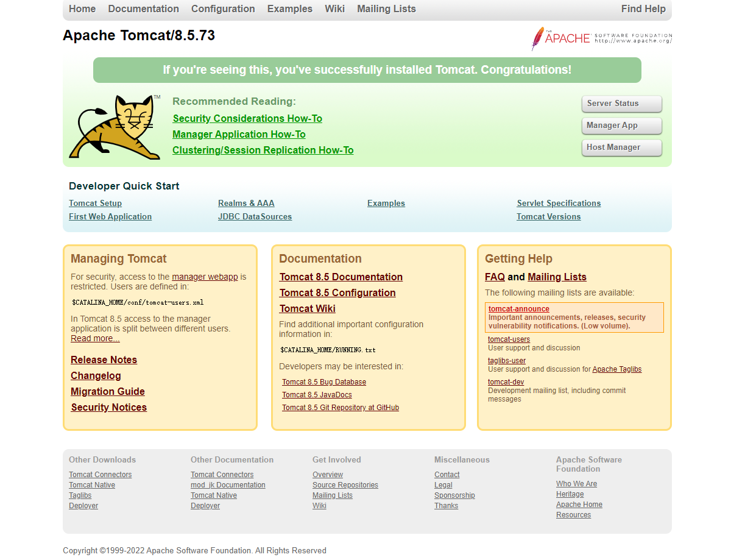Open Clustering/Session Replication How-To link
This screenshot has height=560, width=731.
click(x=263, y=150)
